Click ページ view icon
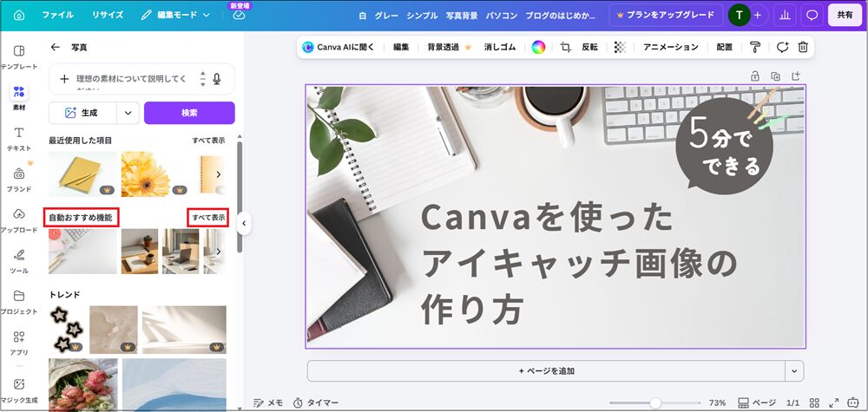The width and height of the screenshot is (868, 412). coord(757,403)
